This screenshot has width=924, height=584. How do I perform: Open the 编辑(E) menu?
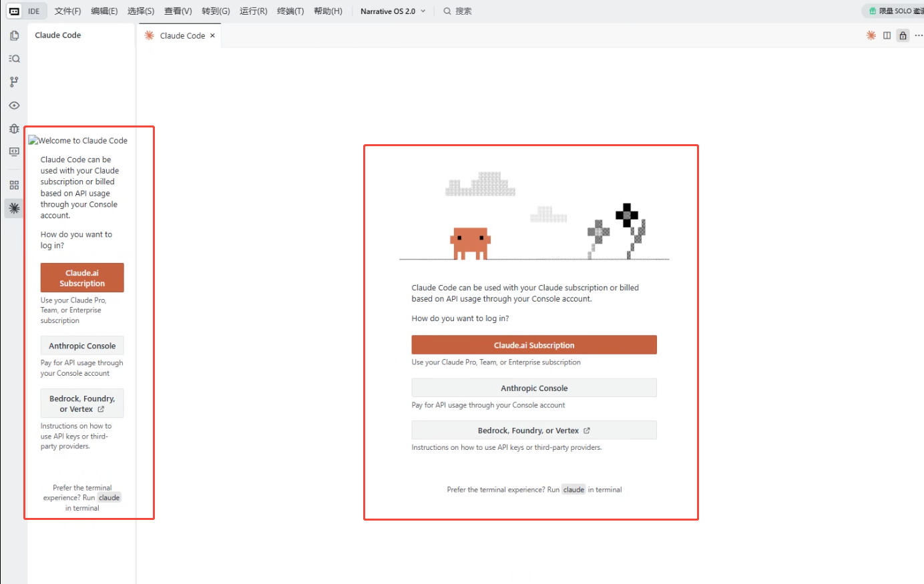[x=104, y=11]
